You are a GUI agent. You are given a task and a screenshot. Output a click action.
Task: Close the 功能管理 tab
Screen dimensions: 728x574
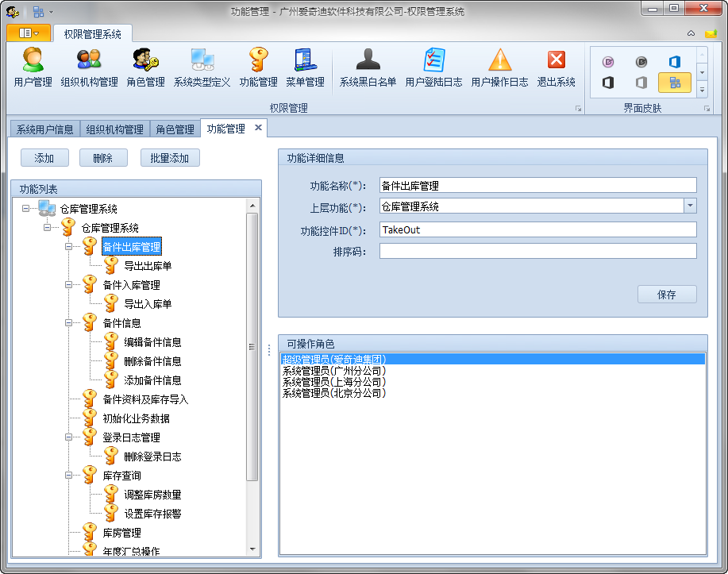pyautogui.click(x=258, y=128)
